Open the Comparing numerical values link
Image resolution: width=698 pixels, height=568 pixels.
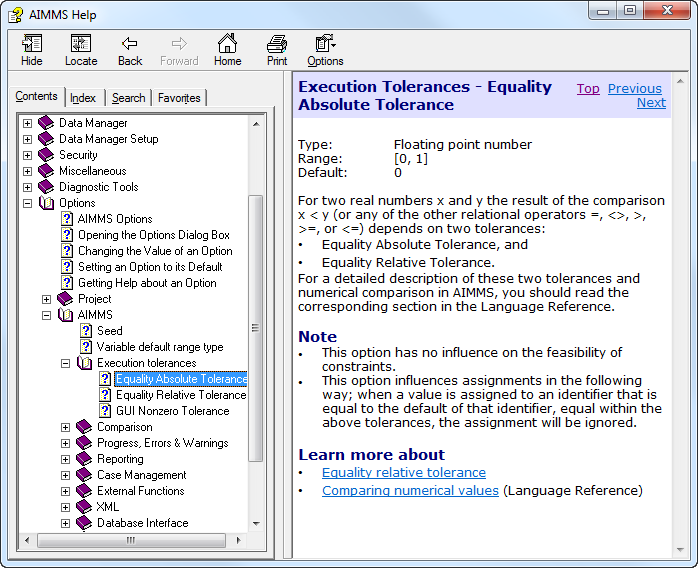coord(410,491)
